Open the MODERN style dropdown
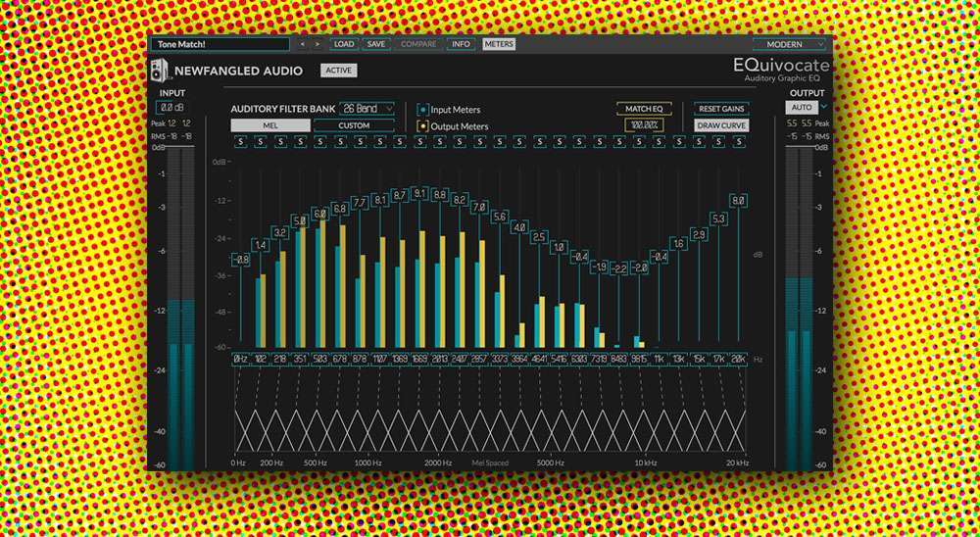 [789, 44]
